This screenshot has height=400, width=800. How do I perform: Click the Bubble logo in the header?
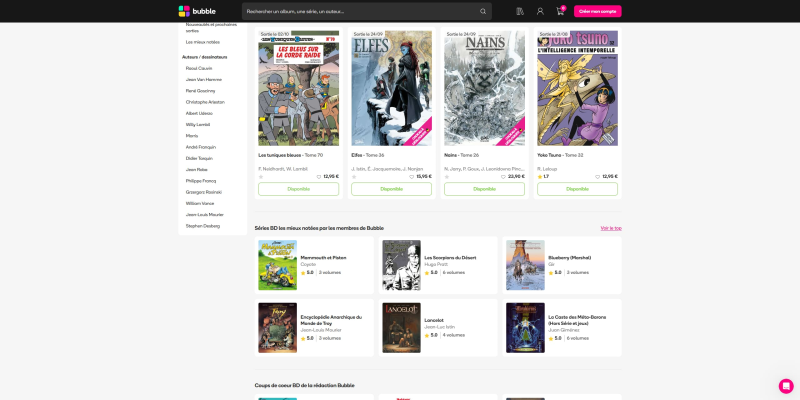tap(197, 11)
